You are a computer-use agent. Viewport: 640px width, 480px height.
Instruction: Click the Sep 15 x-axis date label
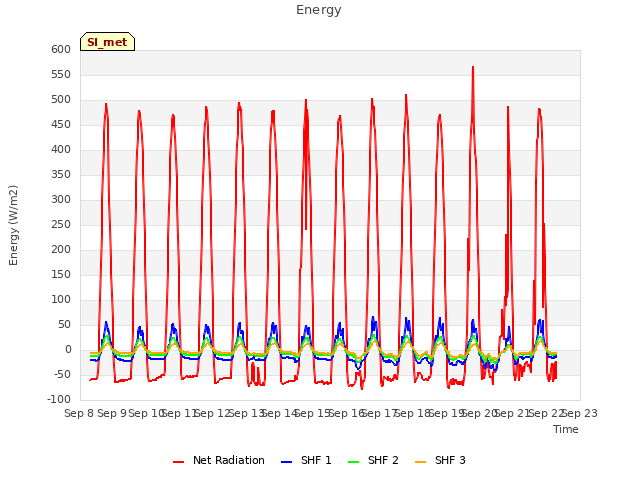pyautogui.click(x=313, y=413)
